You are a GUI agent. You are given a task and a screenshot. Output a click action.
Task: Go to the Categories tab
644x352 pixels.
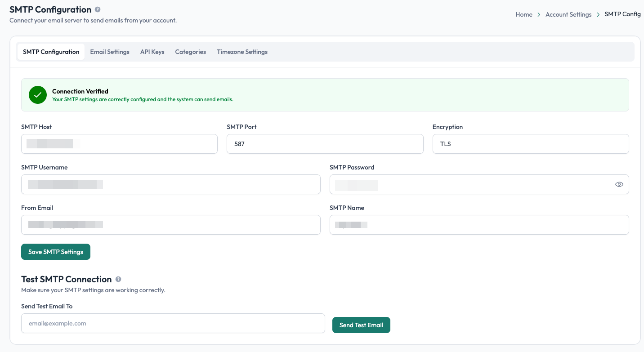click(191, 52)
